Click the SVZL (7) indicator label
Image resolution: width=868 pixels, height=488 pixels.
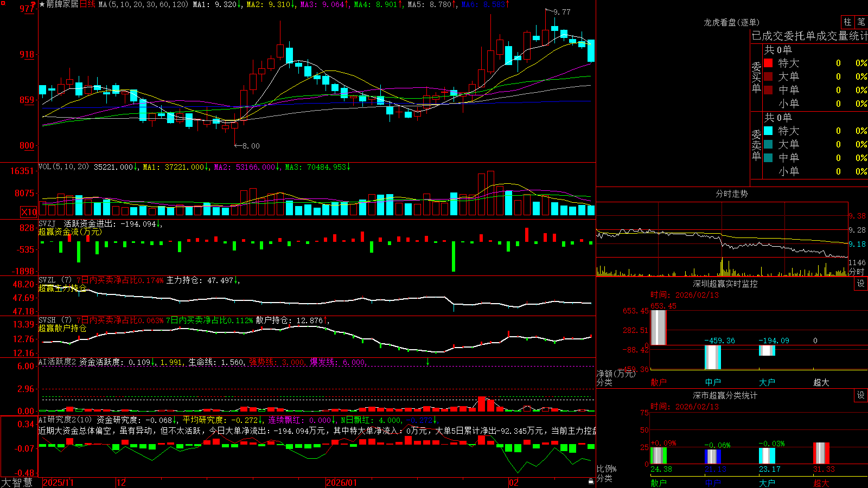click(x=55, y=280)
